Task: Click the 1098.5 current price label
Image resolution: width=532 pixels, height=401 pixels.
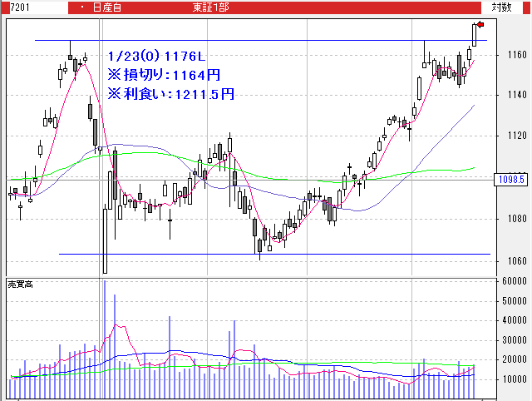Action: click(x=510, y=180)
